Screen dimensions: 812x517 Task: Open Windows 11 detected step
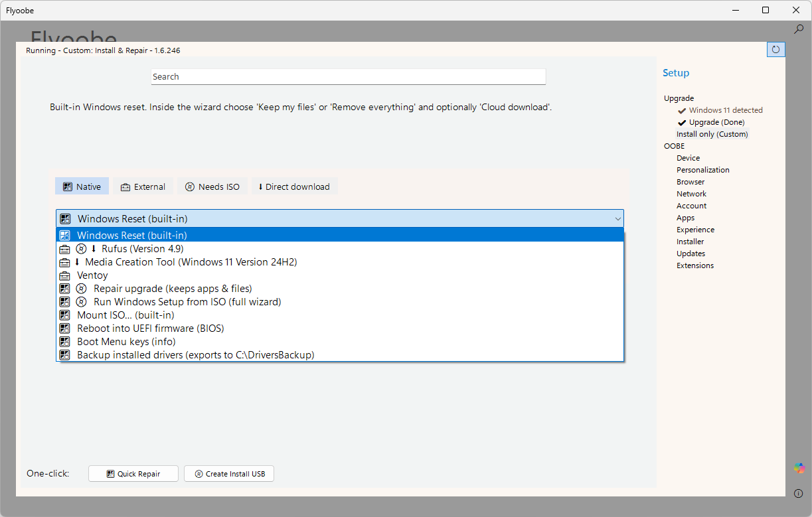pos(726,110)
